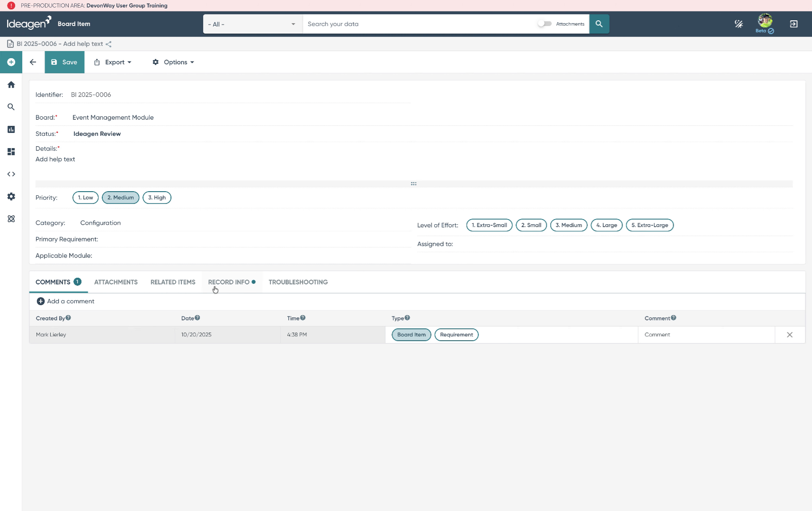Choose Board Item comment type

411,335
